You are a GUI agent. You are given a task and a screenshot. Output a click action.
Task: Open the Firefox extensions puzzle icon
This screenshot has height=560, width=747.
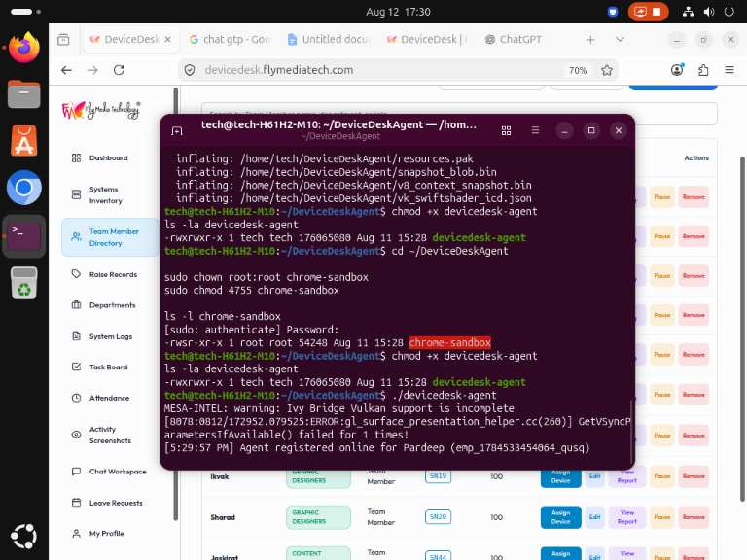coord(703,70)
